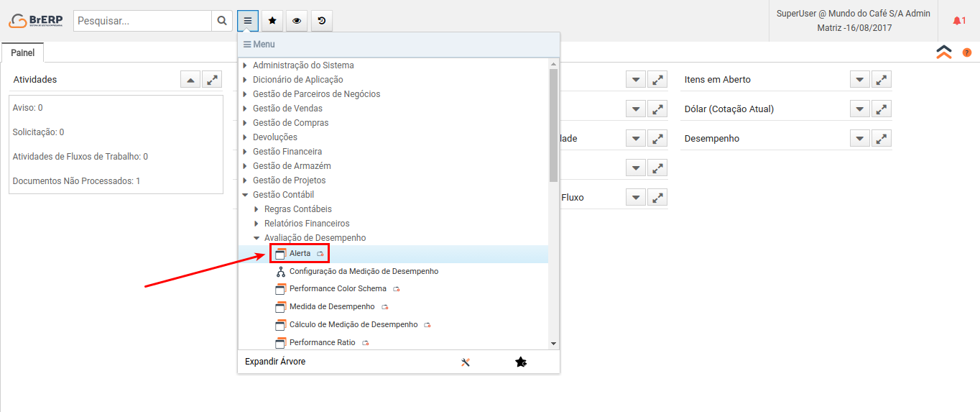This screenshot has width=980, height=412.
Task: Collapse Gestão Contábil tree node
Action: tap(245, 195)
